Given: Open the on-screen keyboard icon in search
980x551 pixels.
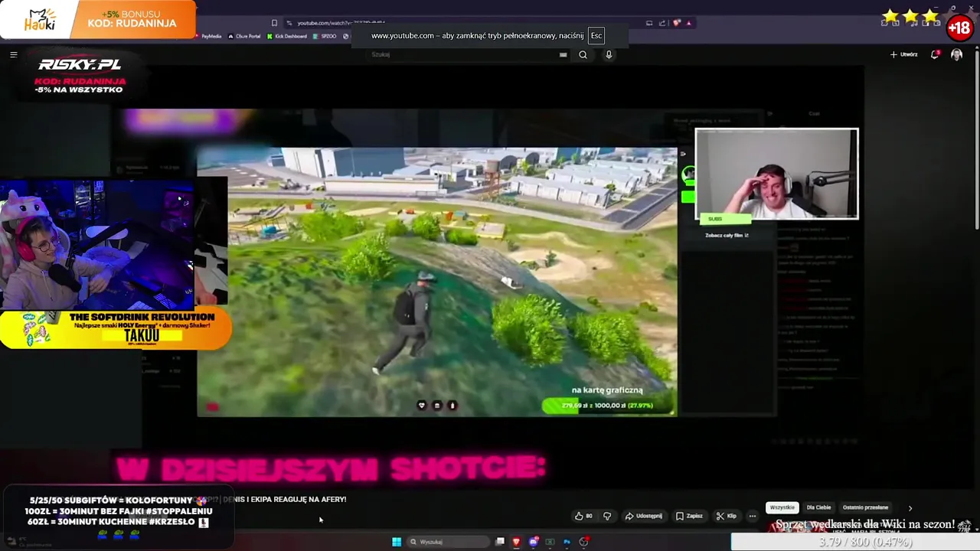Looking at the screenshot, I should (x=563, y=54).
